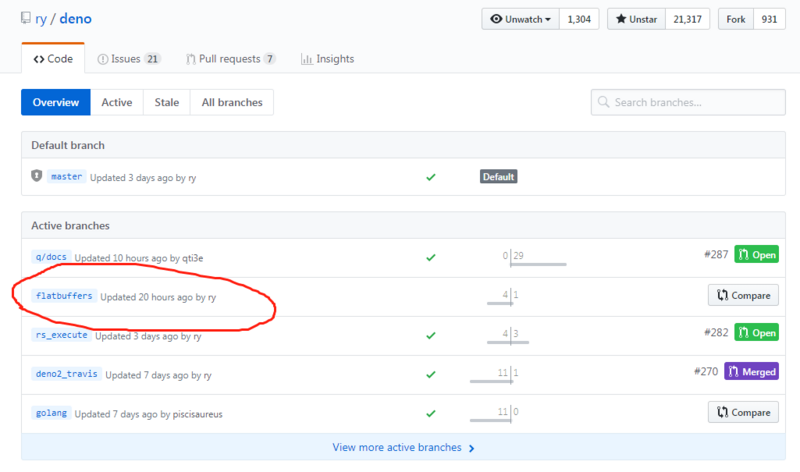
Task: Click the green check status for rs_execute
Action: (431, 335)
